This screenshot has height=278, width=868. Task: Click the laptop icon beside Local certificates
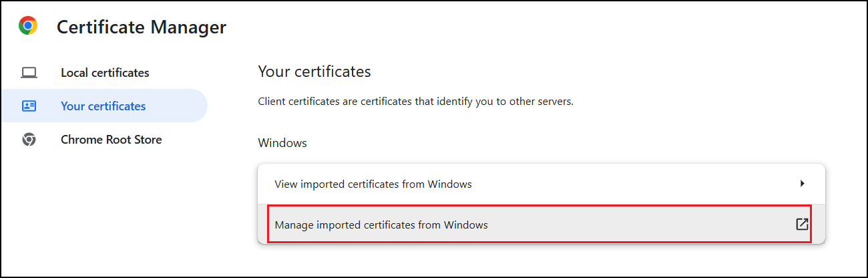29,72
